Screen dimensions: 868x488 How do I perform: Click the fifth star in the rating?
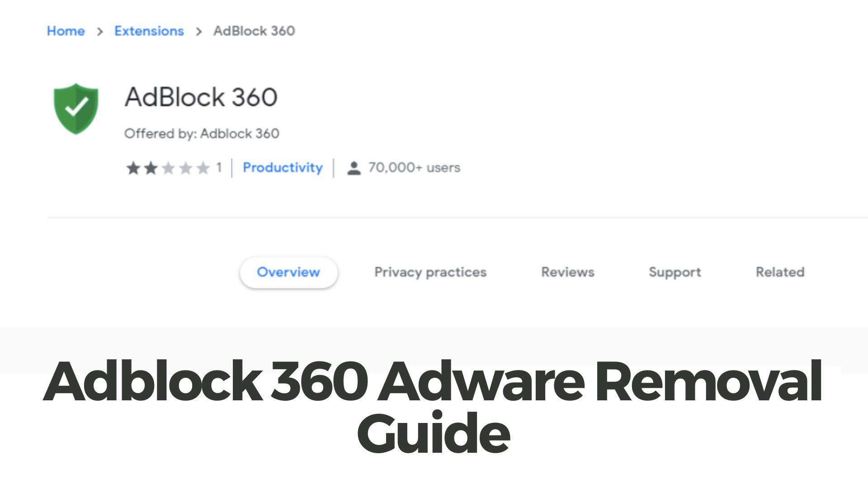(x=203, y=168)
